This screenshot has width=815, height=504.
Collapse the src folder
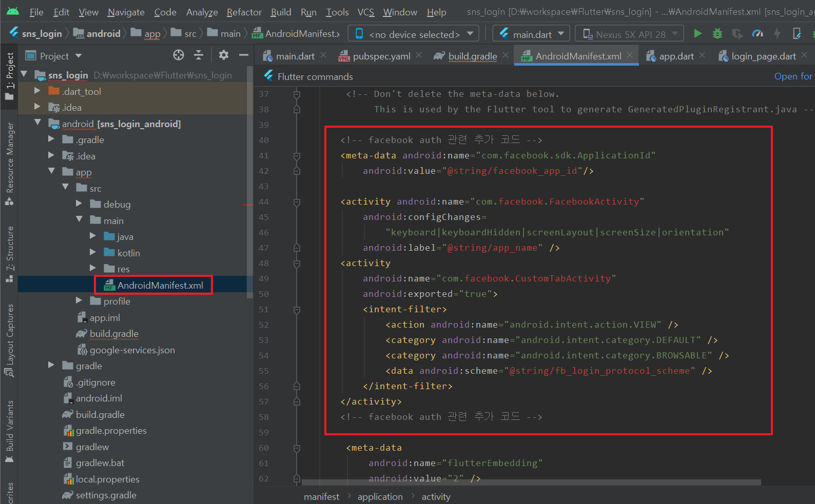65,187
